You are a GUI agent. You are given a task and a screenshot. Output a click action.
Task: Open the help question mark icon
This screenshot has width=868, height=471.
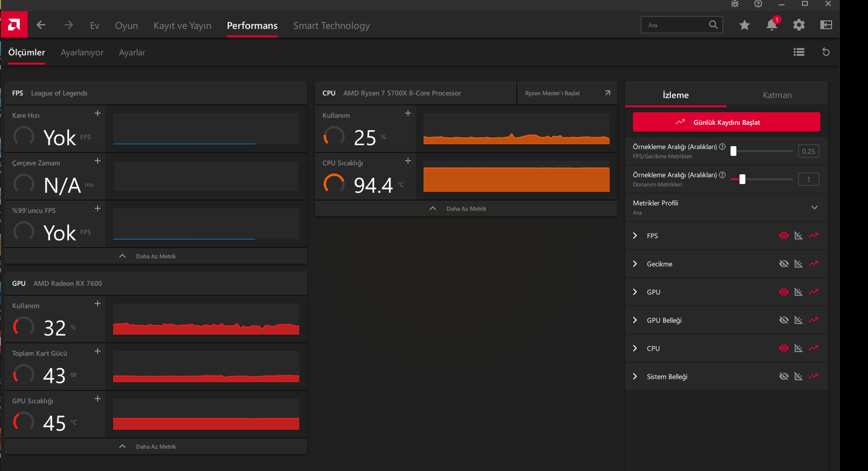(x=758, y=4)
